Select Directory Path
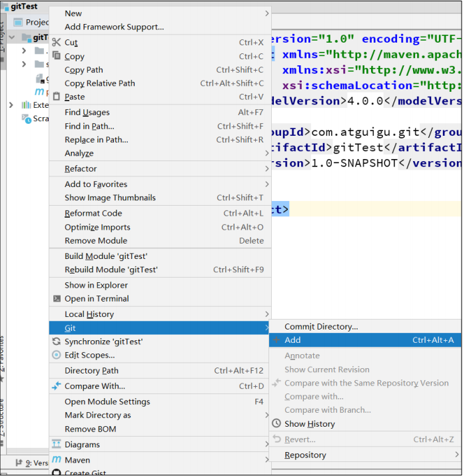Viewport: 463px width, 476px height. (160, 370)
